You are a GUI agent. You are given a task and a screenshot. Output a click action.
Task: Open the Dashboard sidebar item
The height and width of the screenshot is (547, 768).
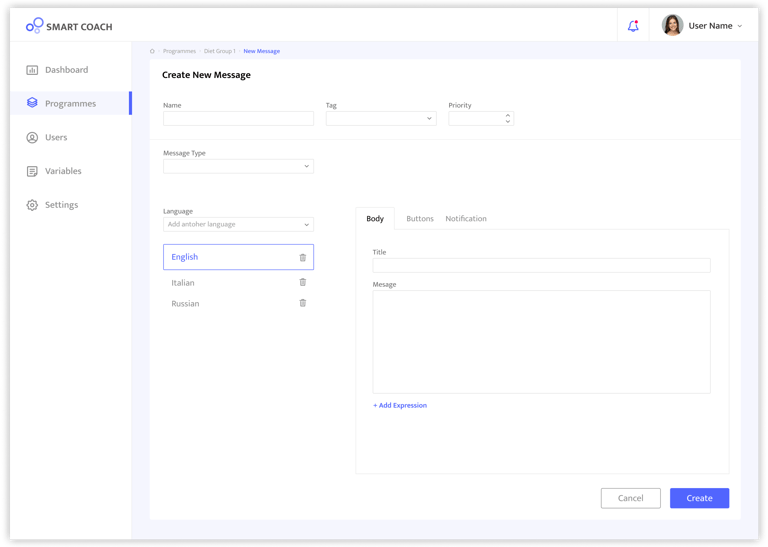pos(66,70)
